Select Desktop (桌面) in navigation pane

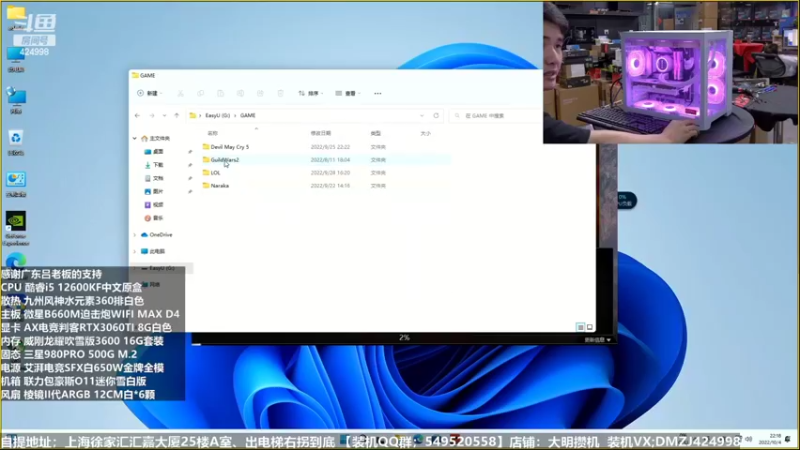coord(154,152)
